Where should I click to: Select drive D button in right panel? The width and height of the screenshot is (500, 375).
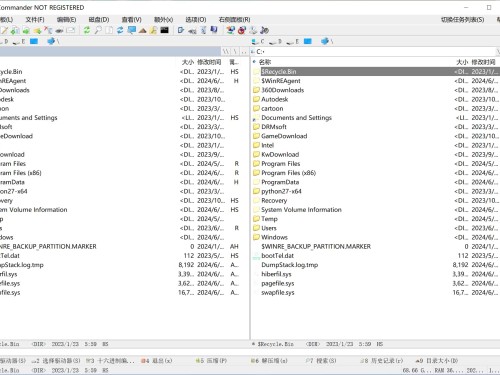coord(275,41)
